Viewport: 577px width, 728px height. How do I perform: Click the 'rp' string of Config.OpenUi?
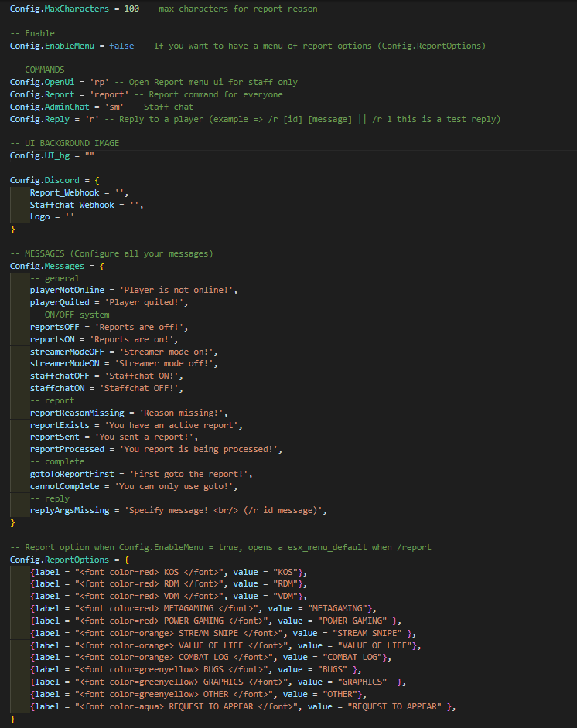click(x=99, y=82)
